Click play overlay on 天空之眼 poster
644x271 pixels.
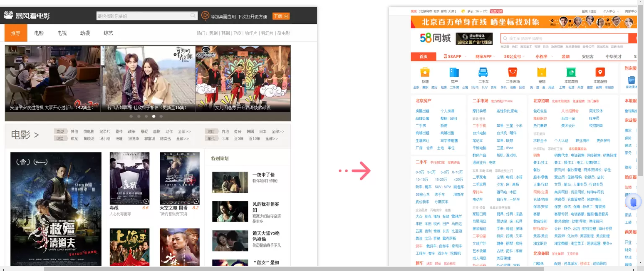tap(196, 201)
